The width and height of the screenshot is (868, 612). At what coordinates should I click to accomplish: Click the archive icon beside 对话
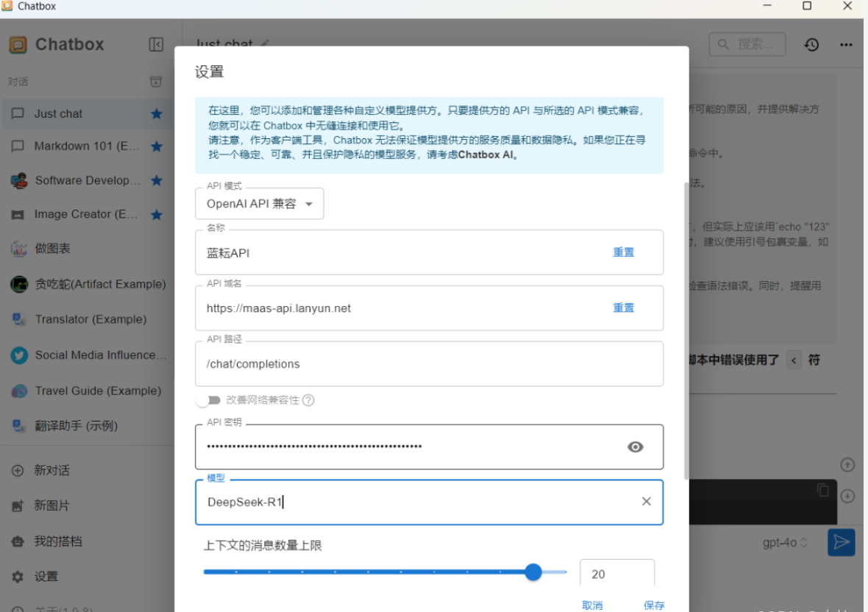(x=156, y=82)
